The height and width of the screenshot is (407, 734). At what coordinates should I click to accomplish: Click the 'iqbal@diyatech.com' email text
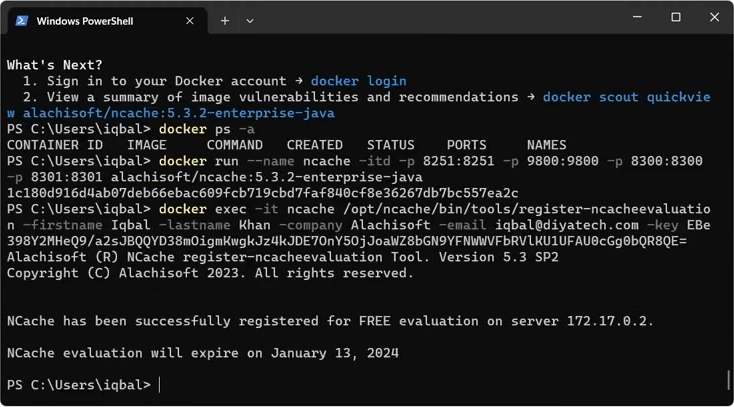(x=567, y=225)
